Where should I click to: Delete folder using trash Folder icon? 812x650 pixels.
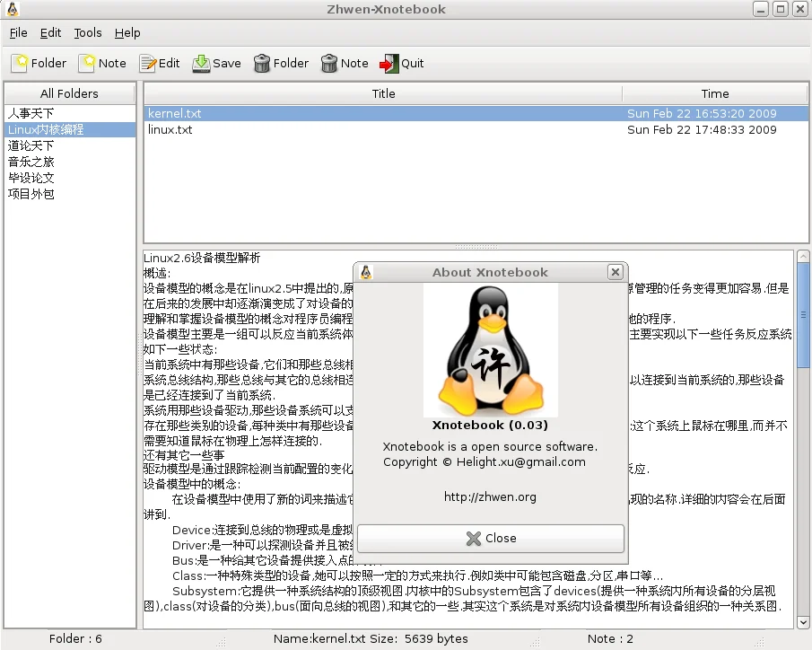[262, 63]
